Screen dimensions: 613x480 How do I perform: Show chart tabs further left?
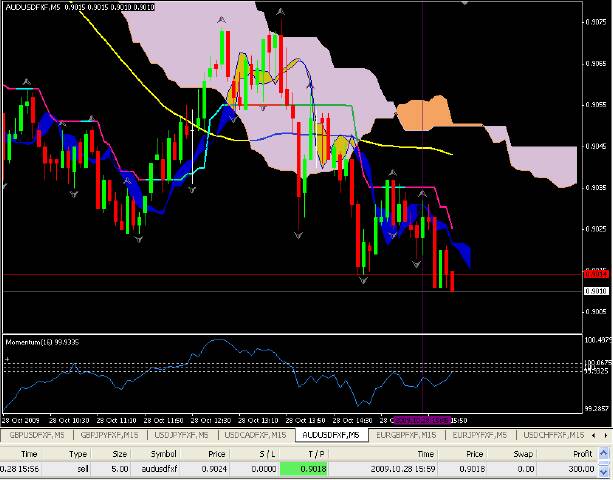coord(594,435)
